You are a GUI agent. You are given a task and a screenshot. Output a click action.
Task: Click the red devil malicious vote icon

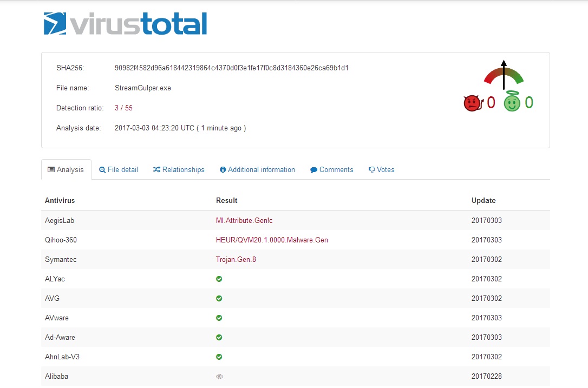(473, 103)
